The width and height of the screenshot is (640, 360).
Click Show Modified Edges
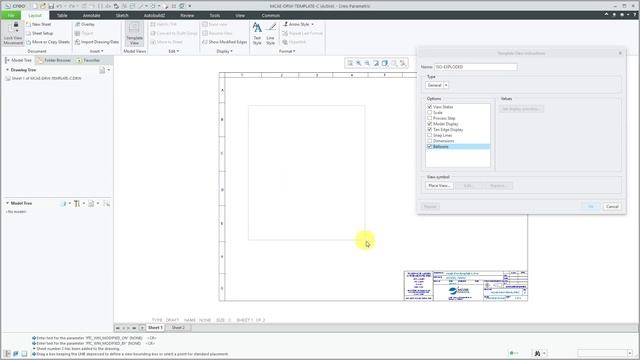point(225,42)
